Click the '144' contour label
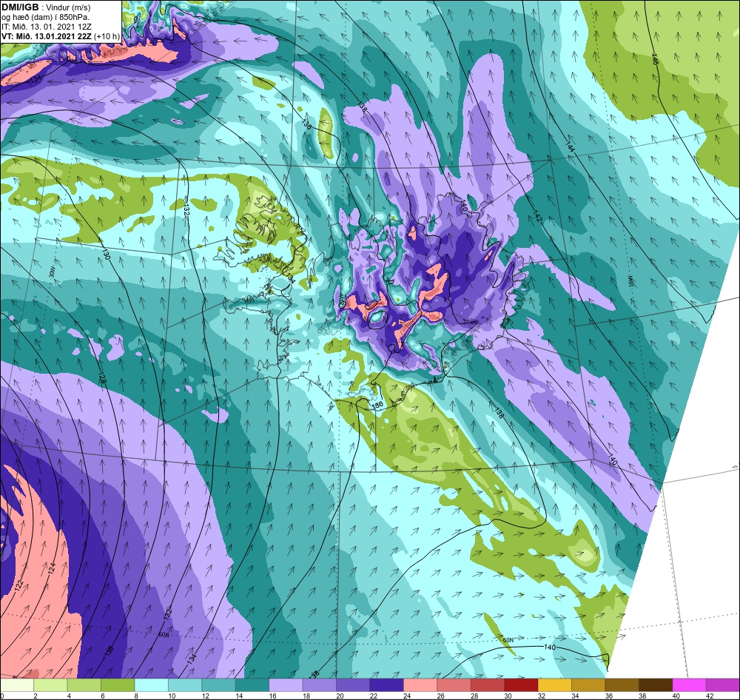The height and width of the screenshot is (700, 740). (570, 146)
